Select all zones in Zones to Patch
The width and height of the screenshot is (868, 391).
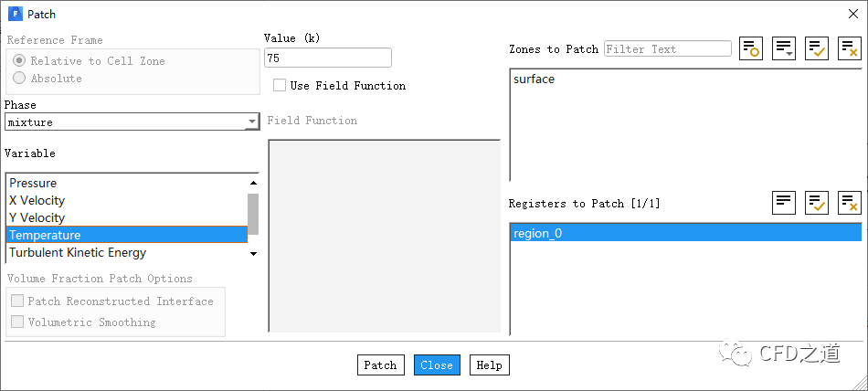click(817, 49)
